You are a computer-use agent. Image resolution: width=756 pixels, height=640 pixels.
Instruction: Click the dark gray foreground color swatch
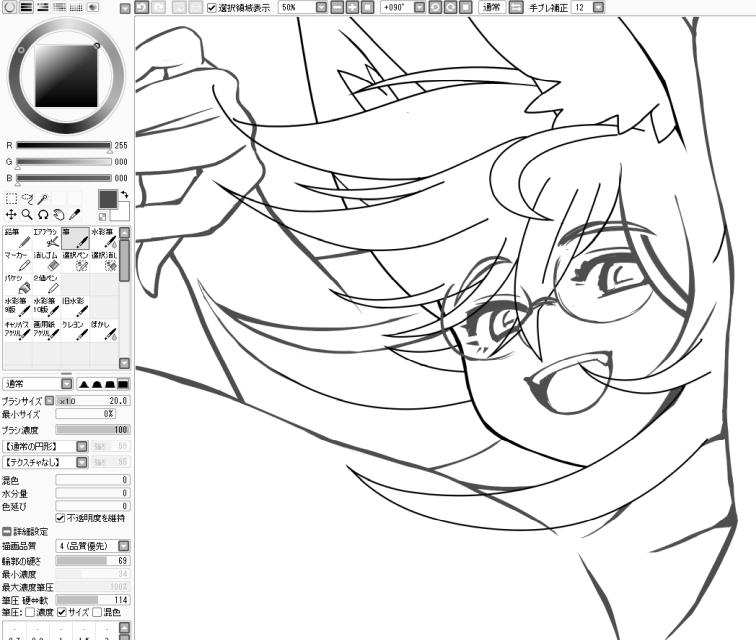[x=108, y=199]
